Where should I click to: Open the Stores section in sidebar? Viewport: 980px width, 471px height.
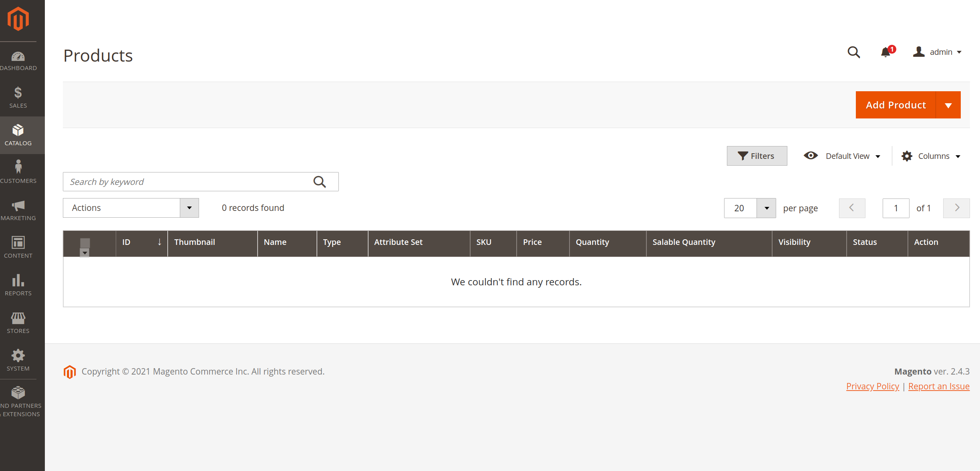[18, 322]
